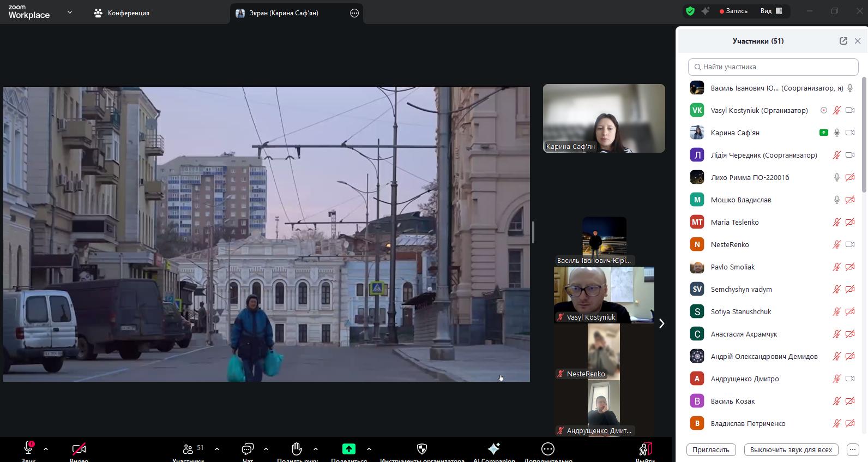Unmute Vasyl Kostyniuk's microphone in list
This screenshot has height=462, width=868.
[x=836, y=110]
